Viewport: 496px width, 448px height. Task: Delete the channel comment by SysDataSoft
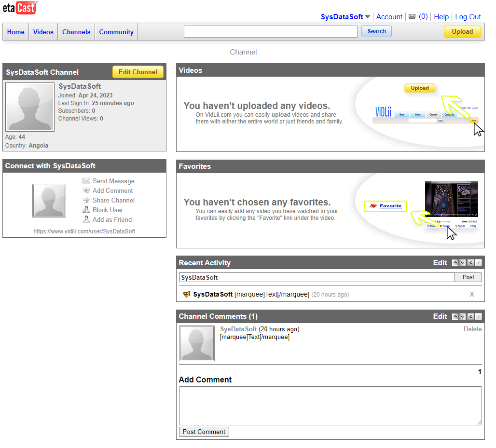tap(472, 329)
